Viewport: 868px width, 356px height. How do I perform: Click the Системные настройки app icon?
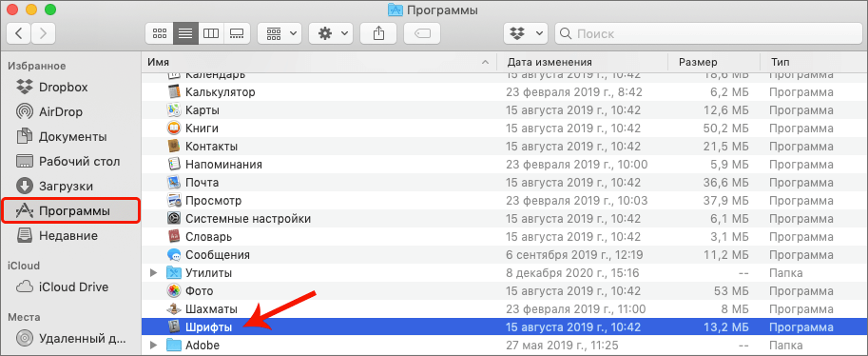click(174, 219)
